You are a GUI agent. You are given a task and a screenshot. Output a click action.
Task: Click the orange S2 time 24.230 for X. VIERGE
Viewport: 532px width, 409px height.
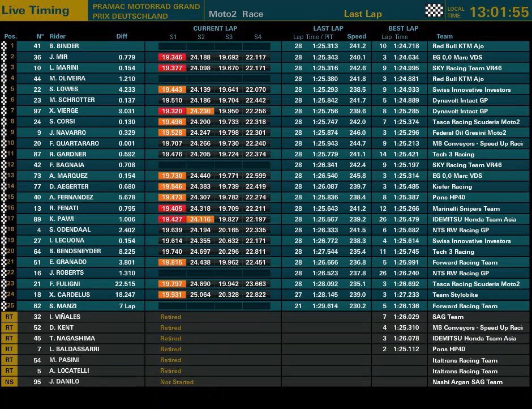tap(200, 111)
